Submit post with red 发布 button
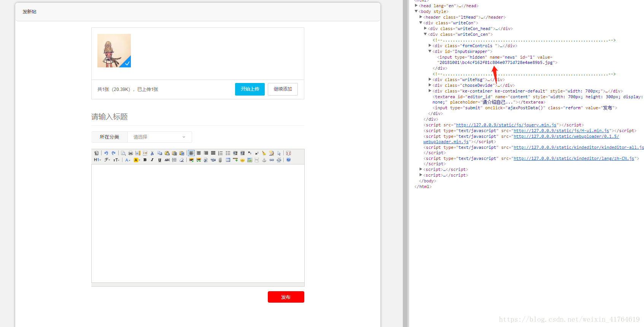Screen dimensions: 644x327 point(286,297)
